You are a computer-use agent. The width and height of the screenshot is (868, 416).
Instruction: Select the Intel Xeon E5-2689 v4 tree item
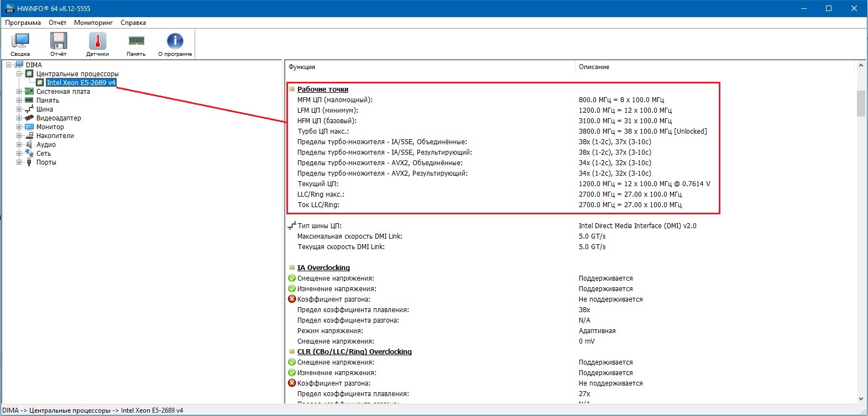pos(81,82)
